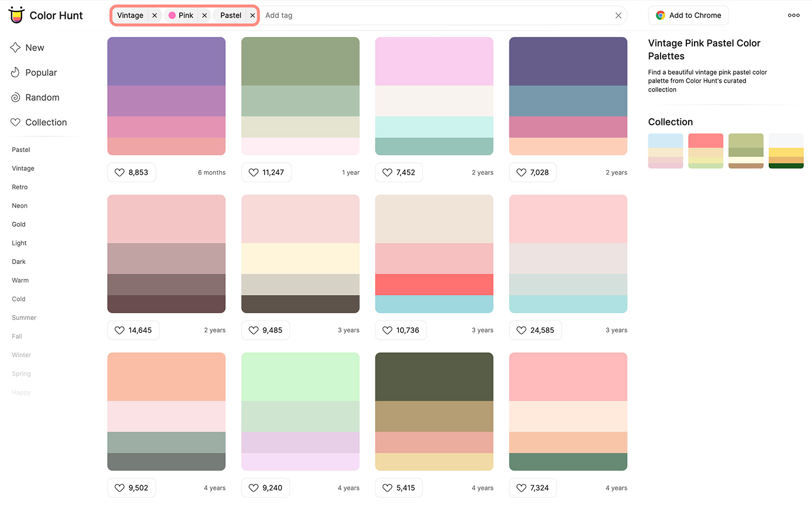This screenshot has width=812, height=507.
Task: Select the mint green top swatch of 9,240 palette
Action: click(300, 377)
